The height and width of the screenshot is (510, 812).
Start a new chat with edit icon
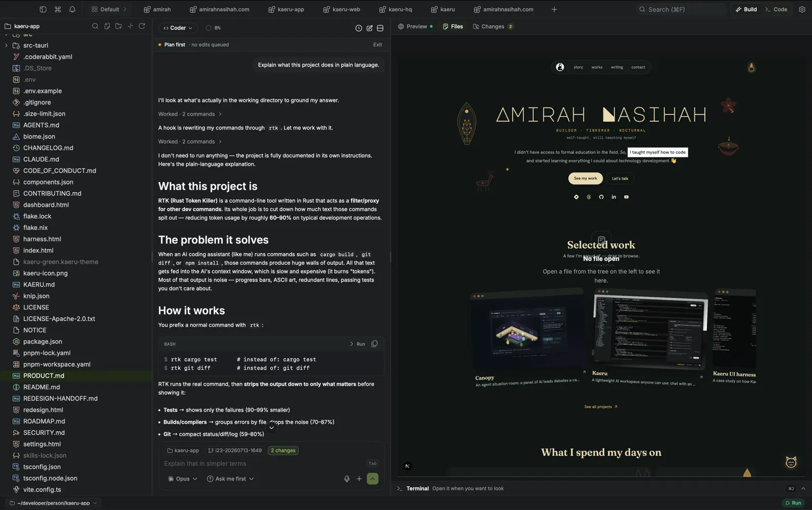pos(369,28)
